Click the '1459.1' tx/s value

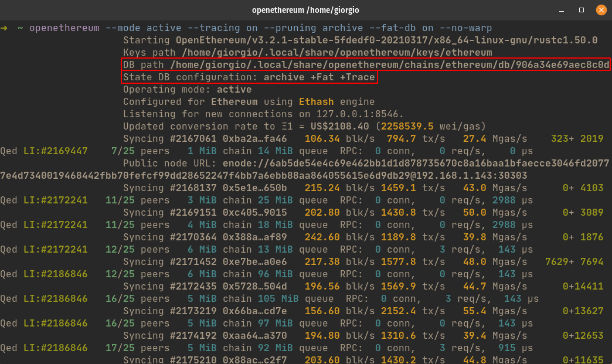click(x=398, y=188)
